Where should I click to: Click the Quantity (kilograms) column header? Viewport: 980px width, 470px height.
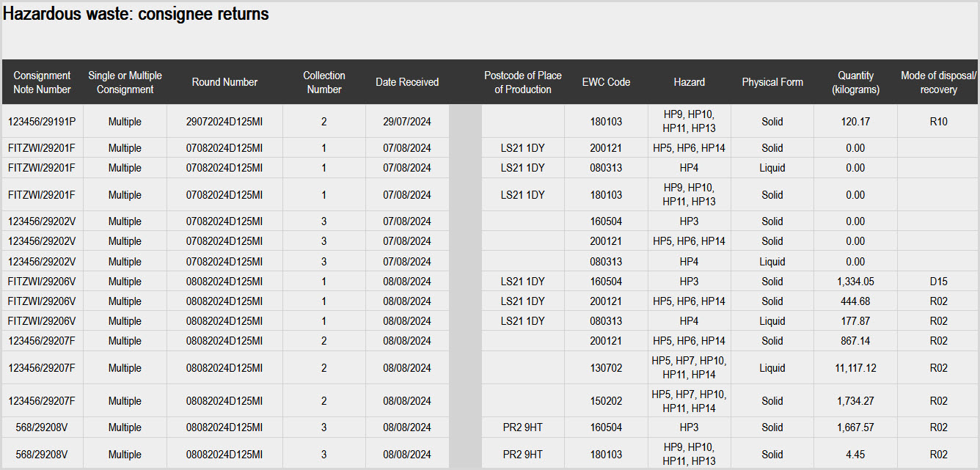coord(855,82)
